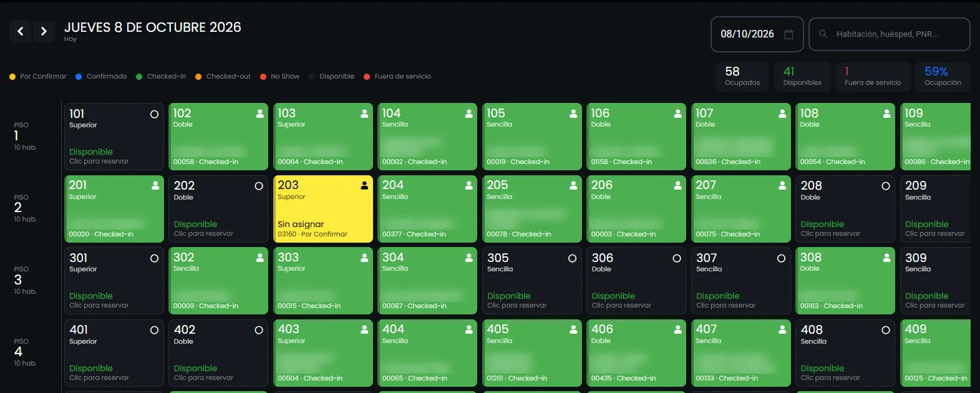Open checked-in room 104 Sencilla card

tap(428, 137)
